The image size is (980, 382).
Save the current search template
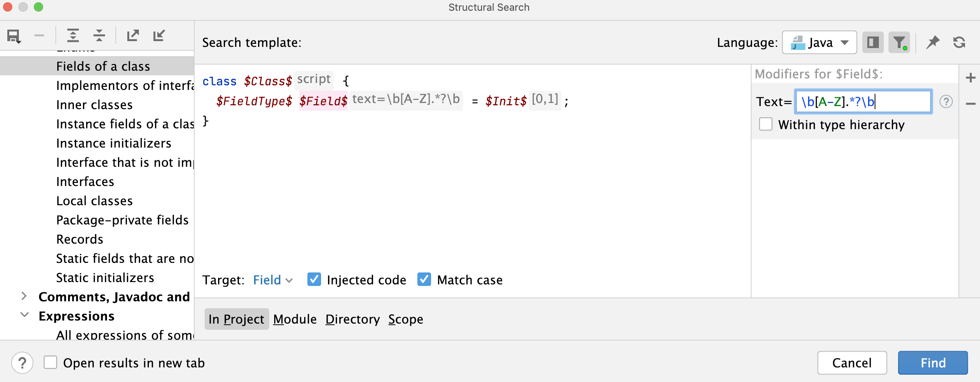click(x=13, y=36)
